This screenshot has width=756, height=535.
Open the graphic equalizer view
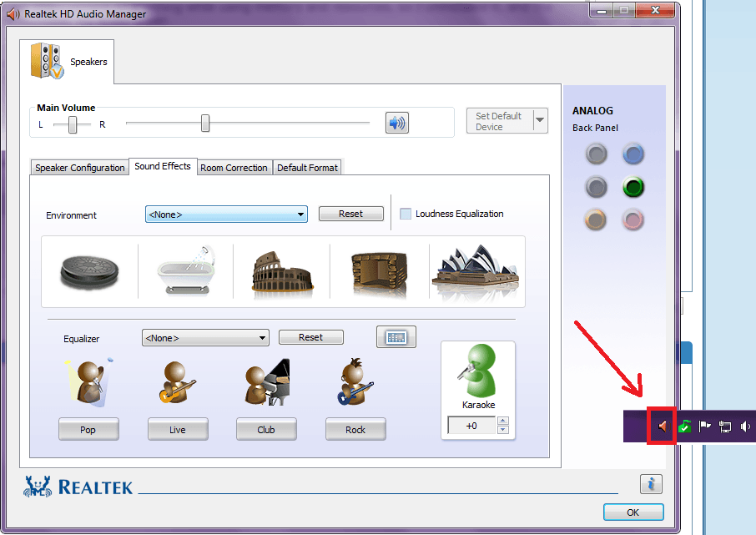coord(396,336)
